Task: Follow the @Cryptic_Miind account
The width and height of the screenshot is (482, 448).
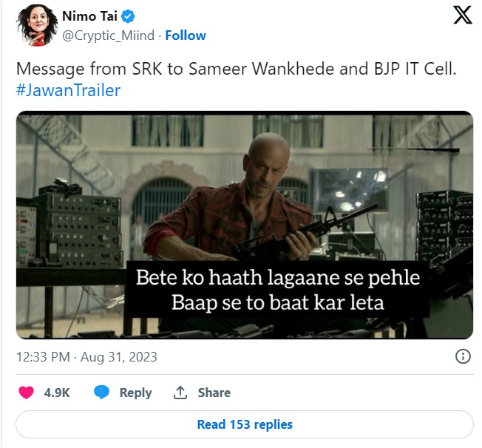Action: [186, 35]
